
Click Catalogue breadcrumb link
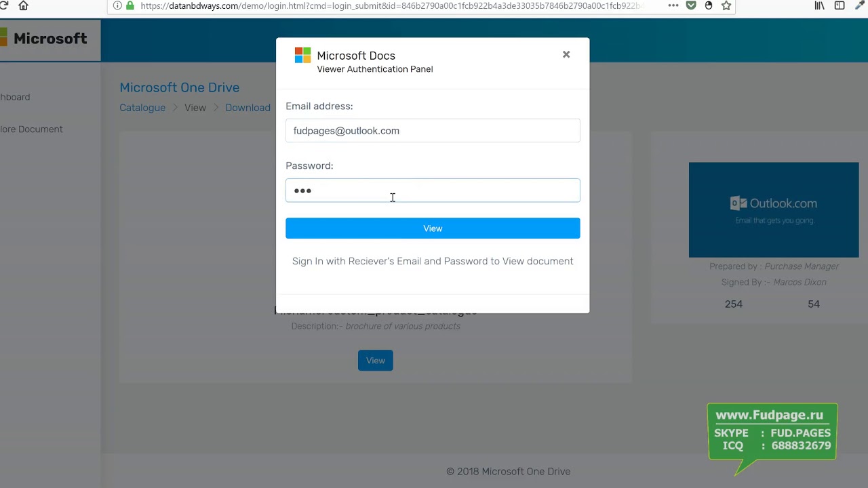142,108
